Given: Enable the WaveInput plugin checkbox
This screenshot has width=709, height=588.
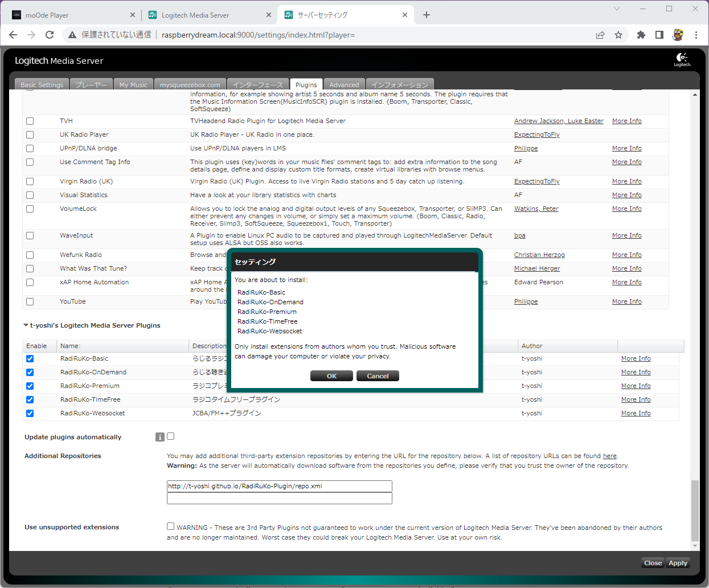Looking at the screenshot, I should coord(30,236).
